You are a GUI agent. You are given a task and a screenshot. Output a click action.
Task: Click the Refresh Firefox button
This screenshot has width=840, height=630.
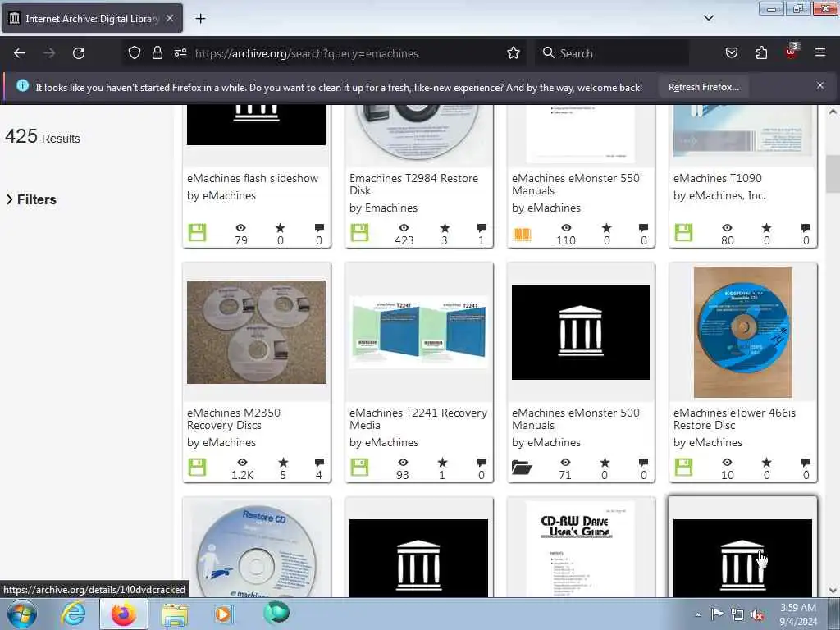[703, 87]
